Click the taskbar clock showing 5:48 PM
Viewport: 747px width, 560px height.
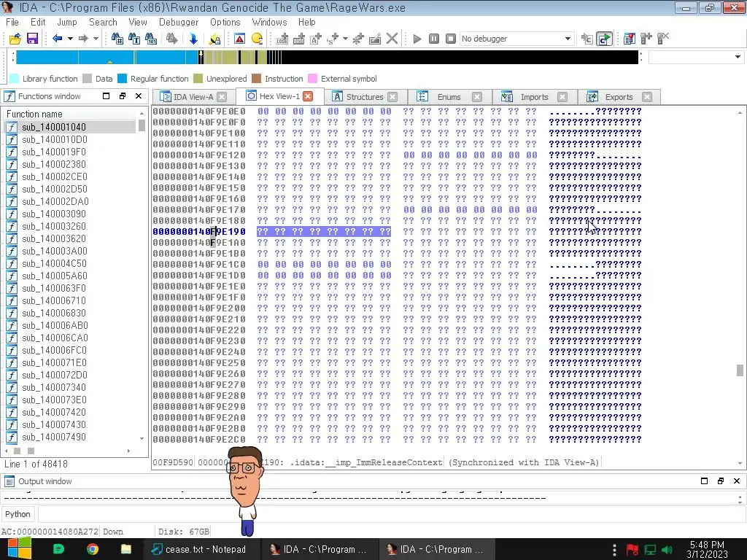(x=708, y=550)
